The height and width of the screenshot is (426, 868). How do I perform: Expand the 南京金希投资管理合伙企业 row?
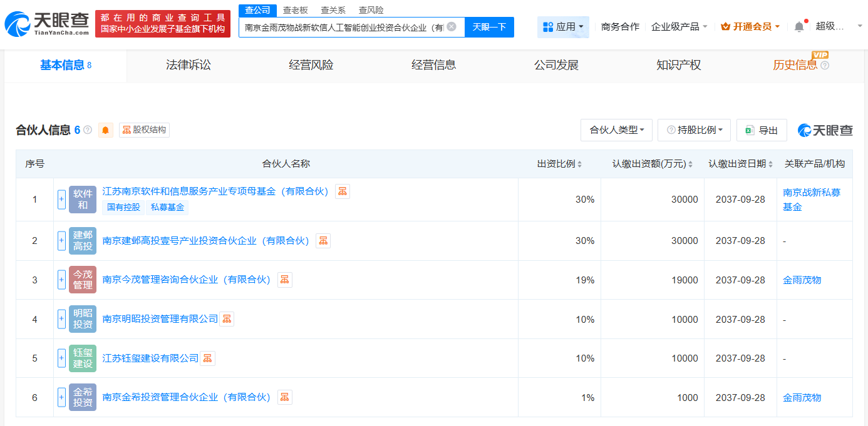[x=61, y=397]
